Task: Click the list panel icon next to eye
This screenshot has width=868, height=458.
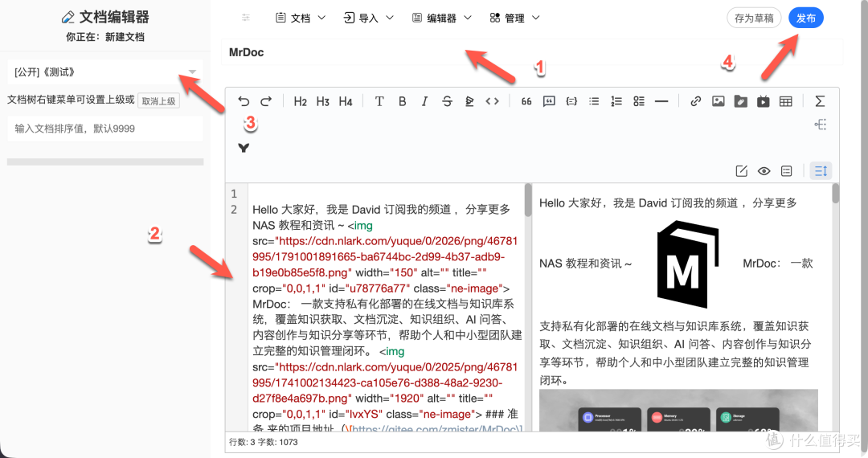Action: (x=787, y=171)
